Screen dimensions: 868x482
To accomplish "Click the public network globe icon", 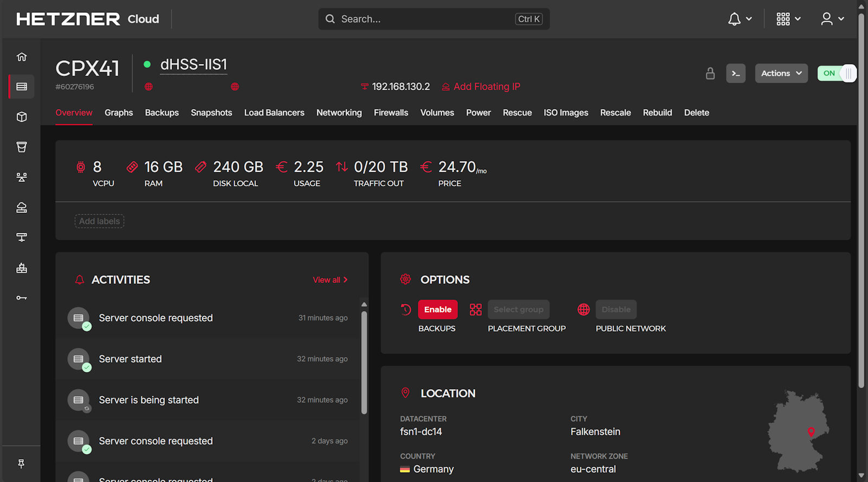I will pos(584,309).
